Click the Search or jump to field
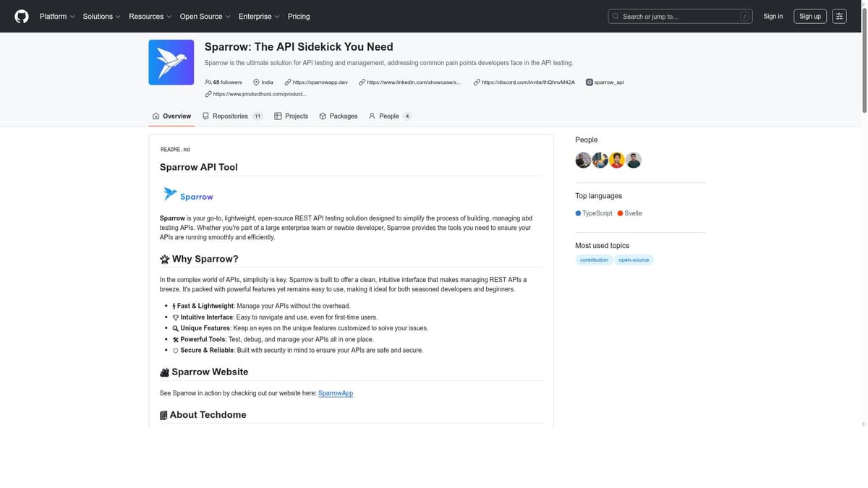 point(680,16)
